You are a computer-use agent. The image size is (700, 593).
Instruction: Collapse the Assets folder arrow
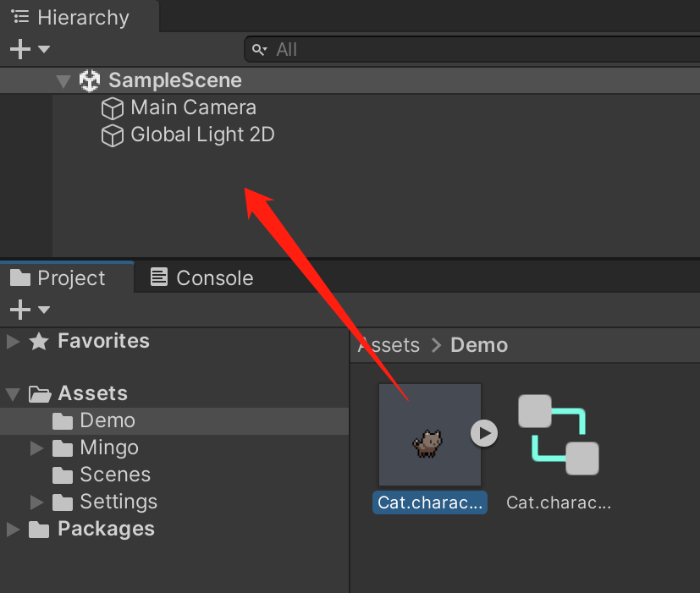(x=13, y=394)
